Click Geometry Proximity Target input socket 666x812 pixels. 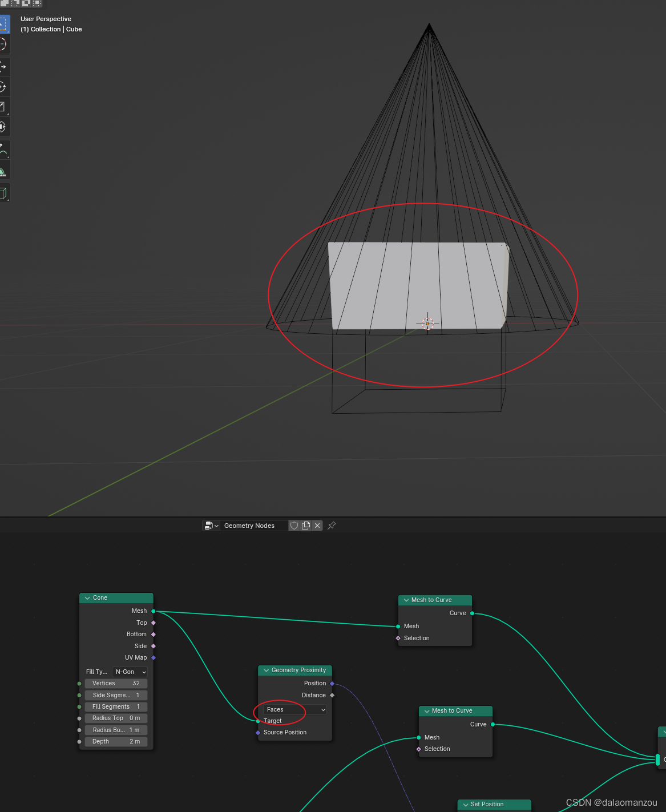point(258,721)
